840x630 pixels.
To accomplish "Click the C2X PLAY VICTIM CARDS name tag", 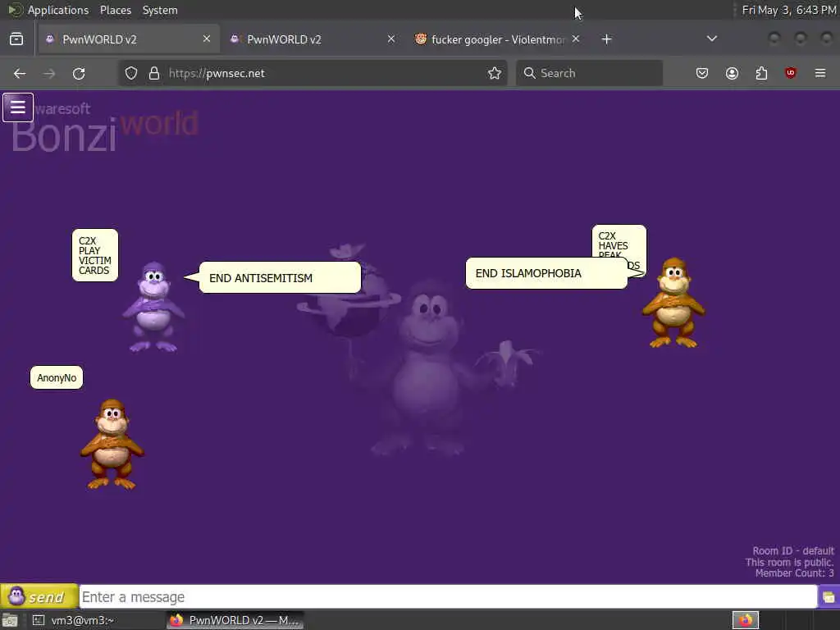I will (x=95, y=255).
